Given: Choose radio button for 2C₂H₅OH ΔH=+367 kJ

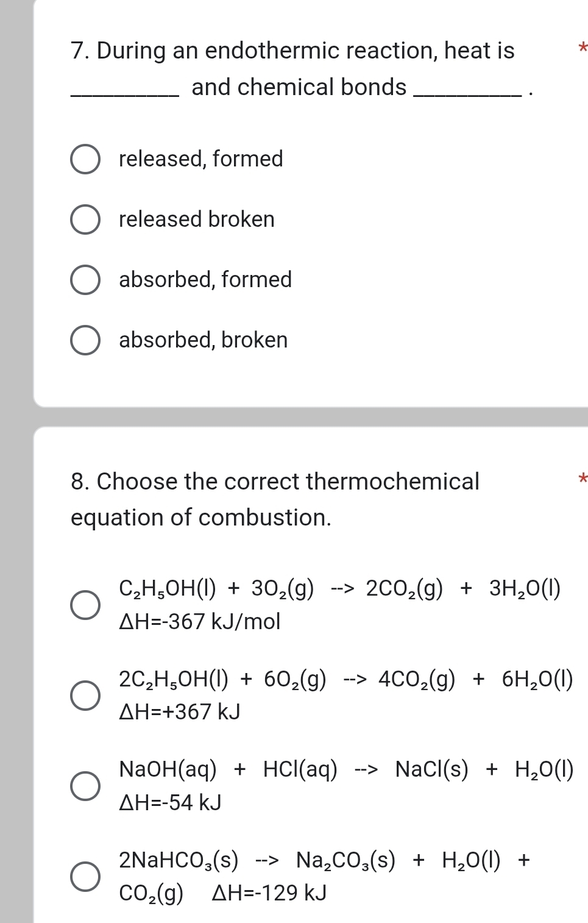Looking at the screenshot, I should point(85,696).
